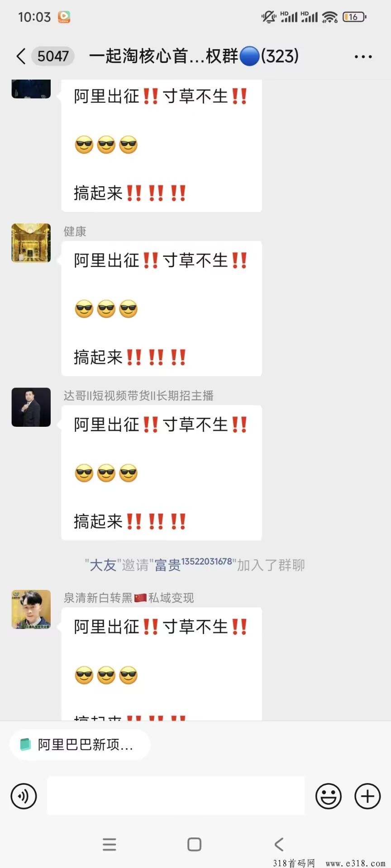Image resolution: width=391 pixels, height=868 pixels.
Task: Open the three-dot group chat menu
Action: pos(363,57)
